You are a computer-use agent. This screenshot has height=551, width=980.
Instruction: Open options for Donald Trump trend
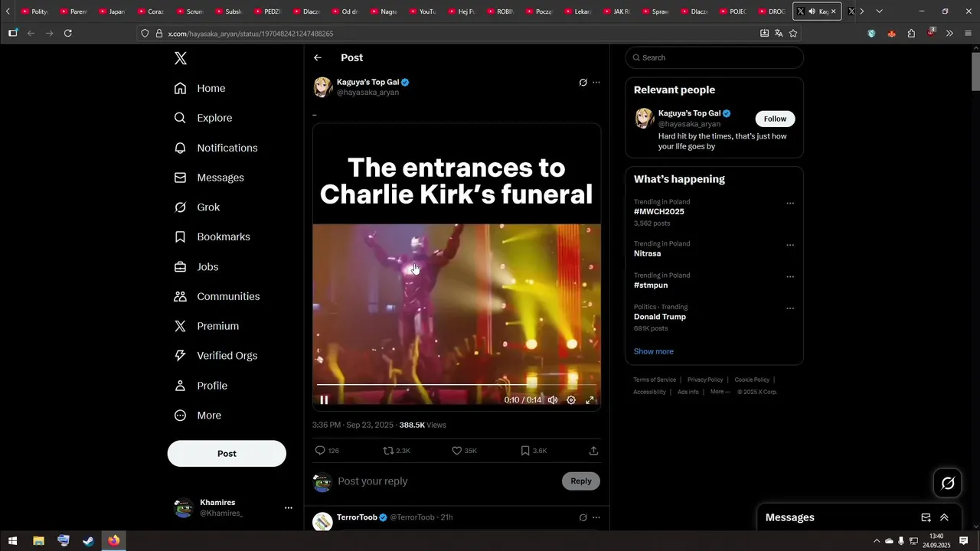(x=790, y=308)
